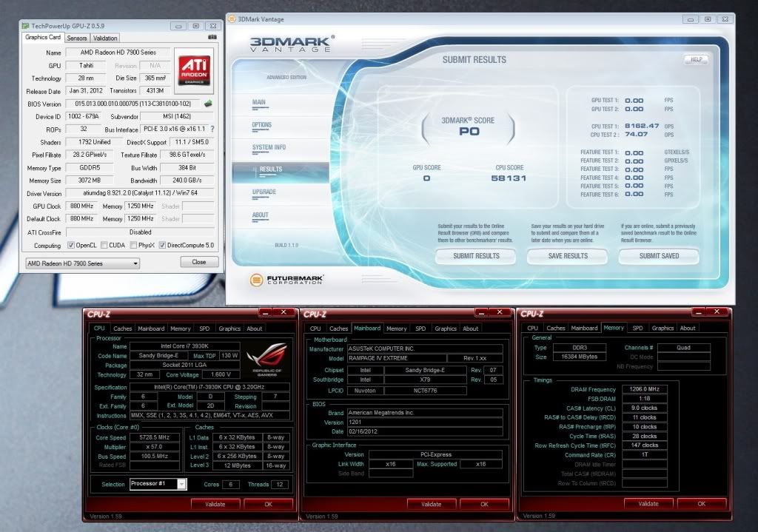Open SPD tab in right CPU-Z window
The width and height of the screenshot is (758, 532).
[x=637, y=328]
